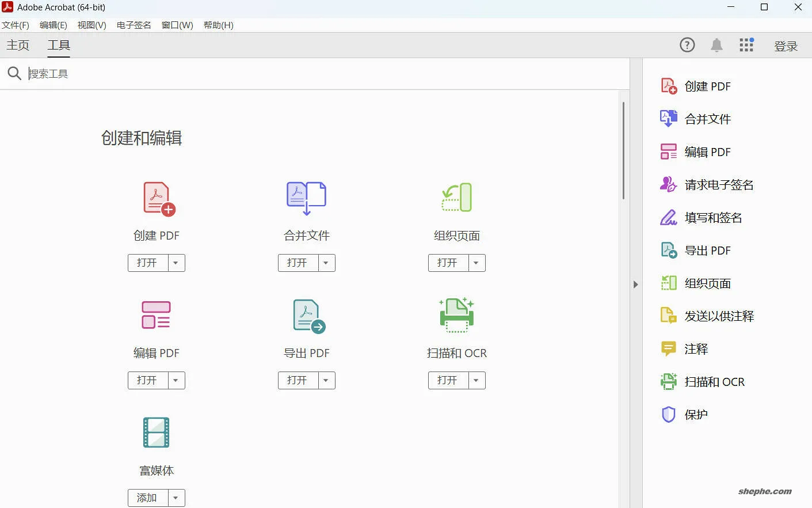Click the 组织页面 icon in main grid
The height and width of the screenshot is (508, 812).
pos(457,198)
